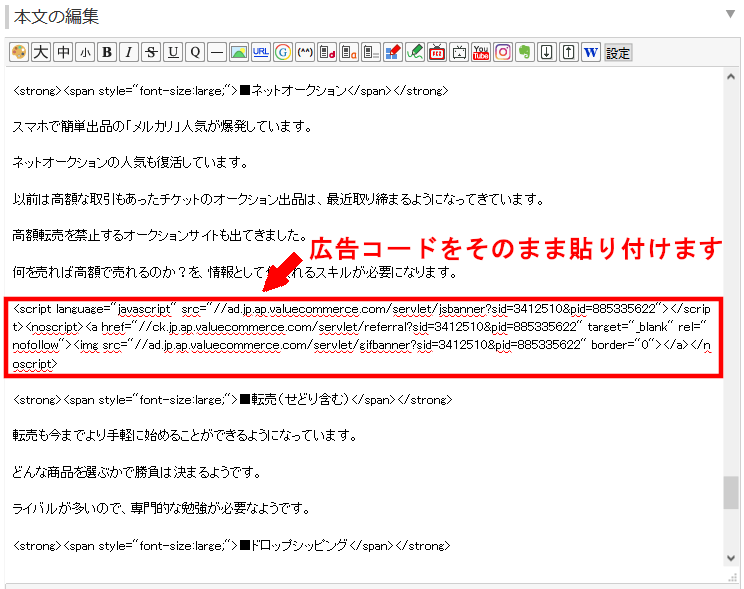Select the red marker over blue squares icon

pos(393,52)
